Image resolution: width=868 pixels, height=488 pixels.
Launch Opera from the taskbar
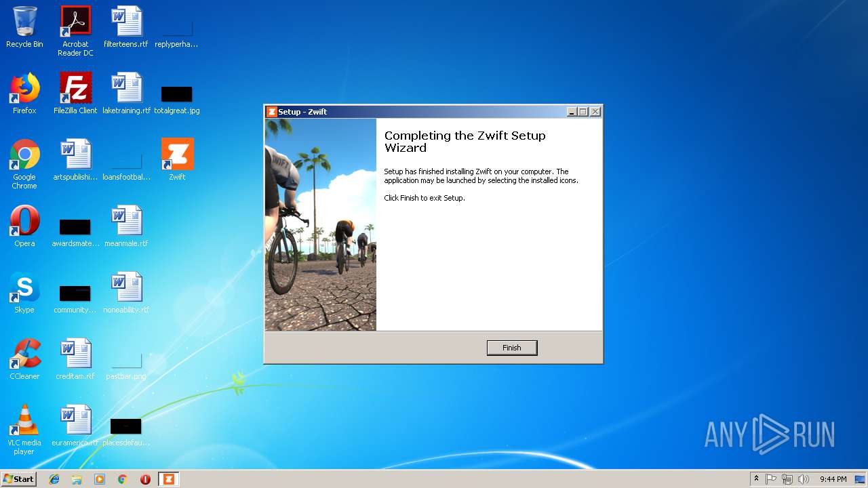[x=145, y=479]
